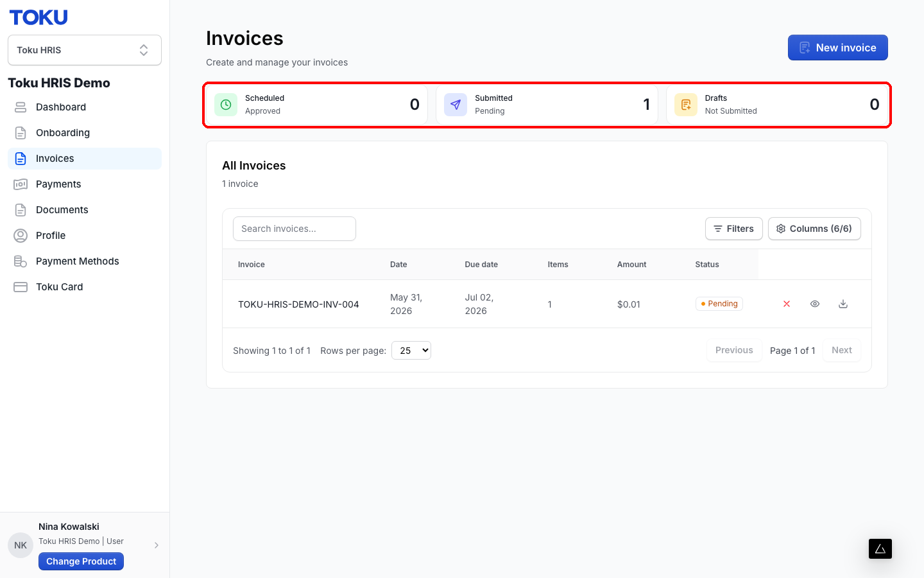924x578 pixels.
Task: Focus the Search invoices field
Action: [295, 229]
